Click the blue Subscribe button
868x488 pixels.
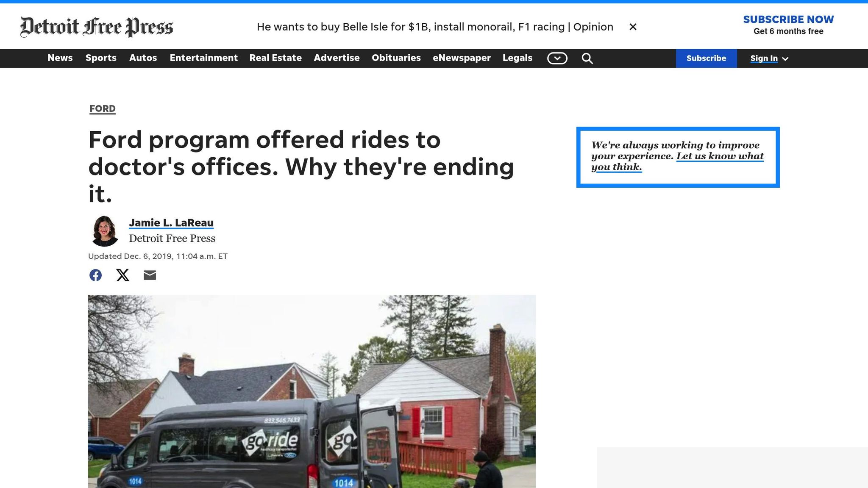click(x=706, y=58)
